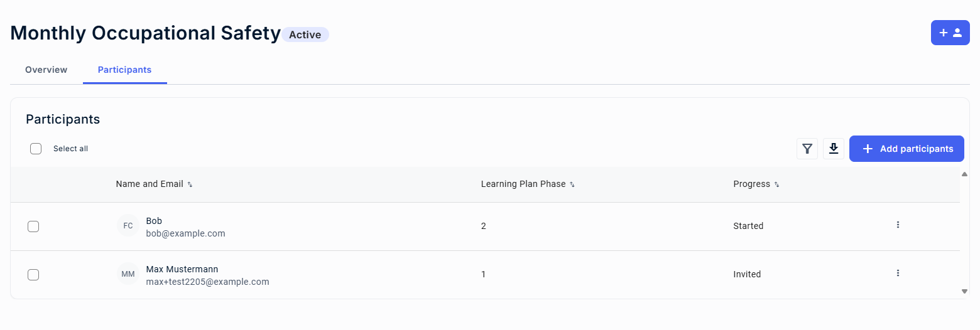
Task: Click the Active status badge
Action: (305, 35)
